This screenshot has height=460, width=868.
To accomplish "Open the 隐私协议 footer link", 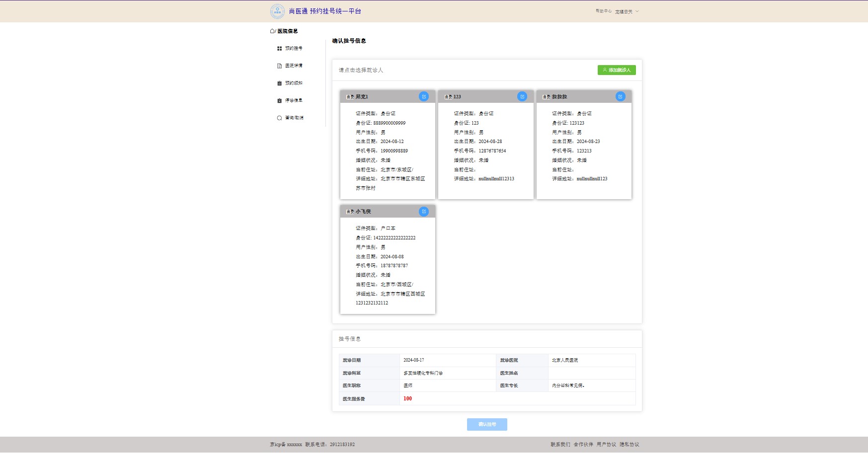I will 629,445.
